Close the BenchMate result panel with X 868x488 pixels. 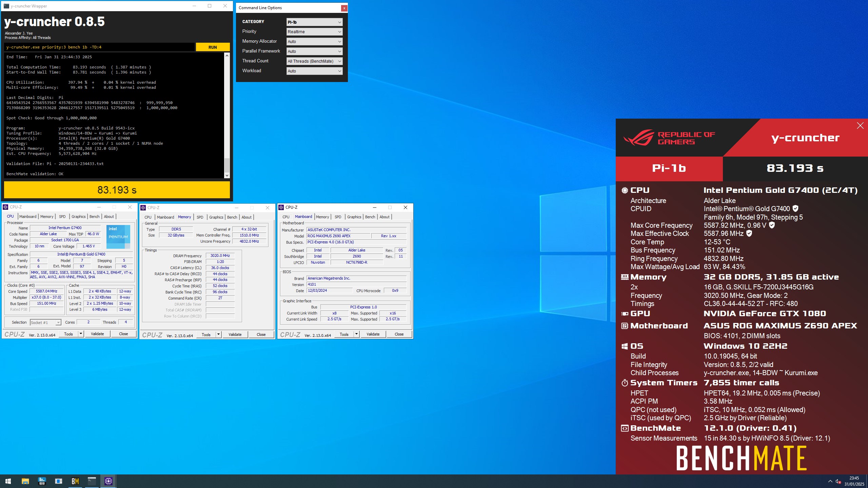pyautogui.click(x=860, y=126)
